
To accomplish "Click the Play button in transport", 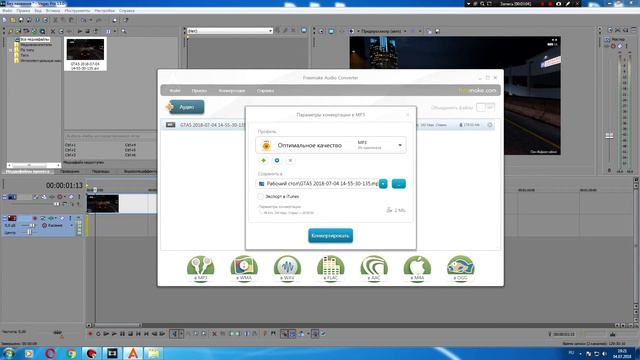I will pos(114,334).
